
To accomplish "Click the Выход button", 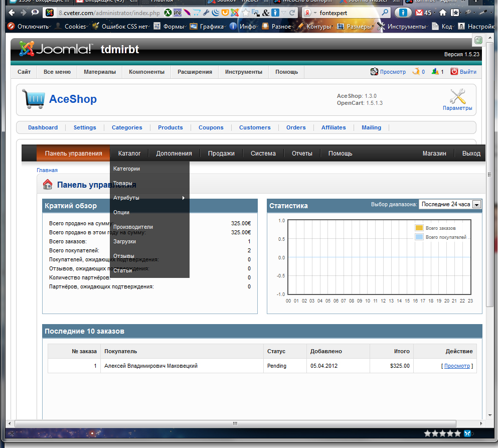I will 471,154.
